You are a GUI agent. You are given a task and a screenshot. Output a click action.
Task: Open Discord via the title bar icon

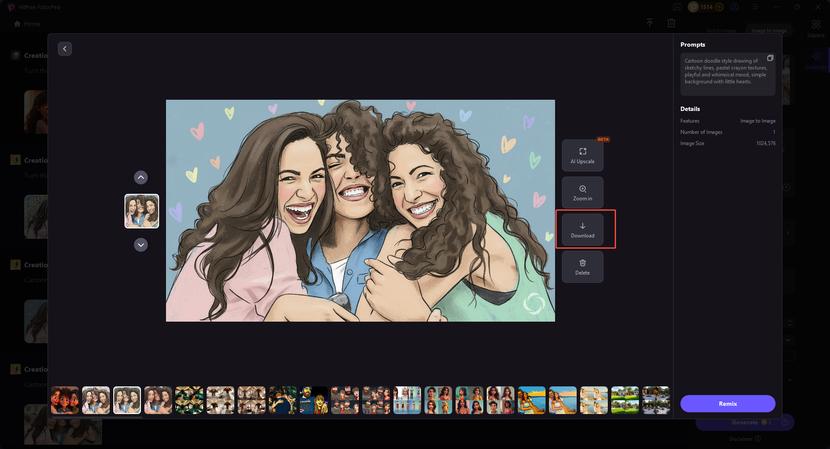coord(677,7)
